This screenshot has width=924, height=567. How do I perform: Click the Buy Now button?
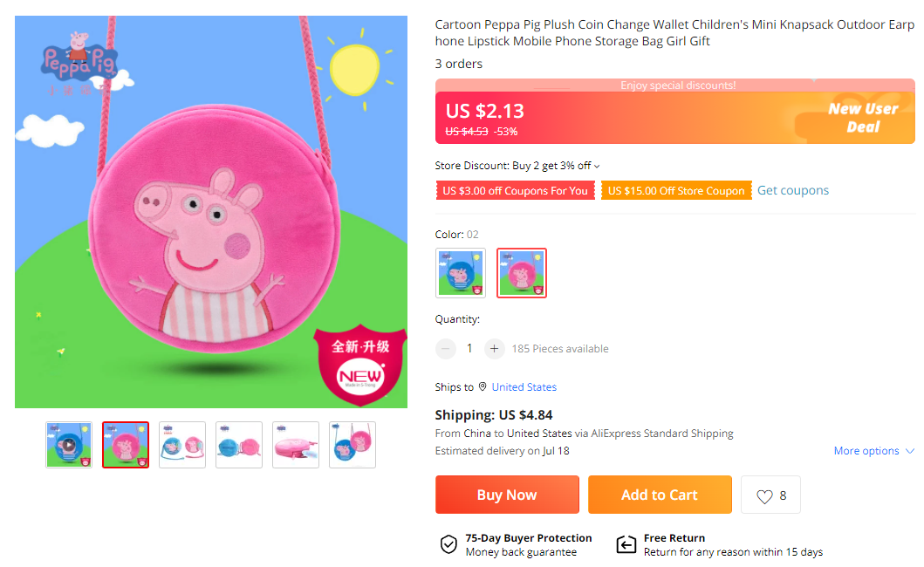pos(507,495)
